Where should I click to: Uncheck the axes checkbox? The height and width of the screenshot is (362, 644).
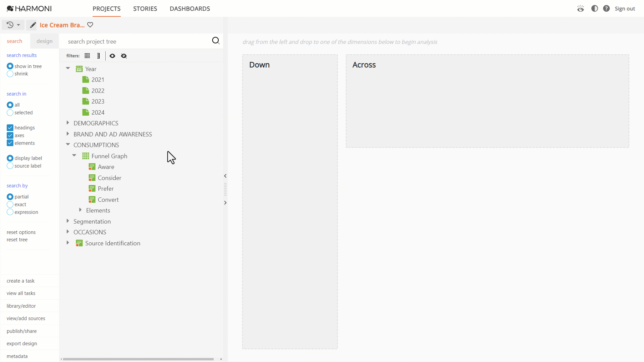coord(10,135)
